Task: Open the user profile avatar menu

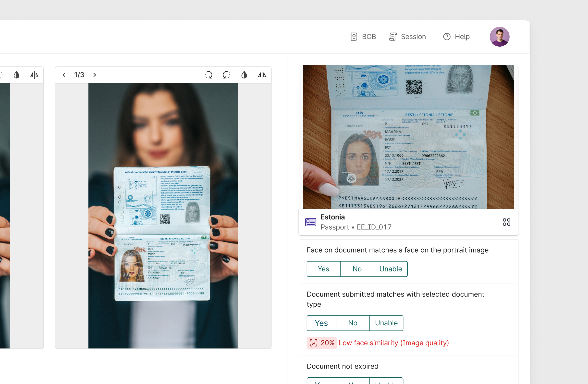Action: [499, 37]
